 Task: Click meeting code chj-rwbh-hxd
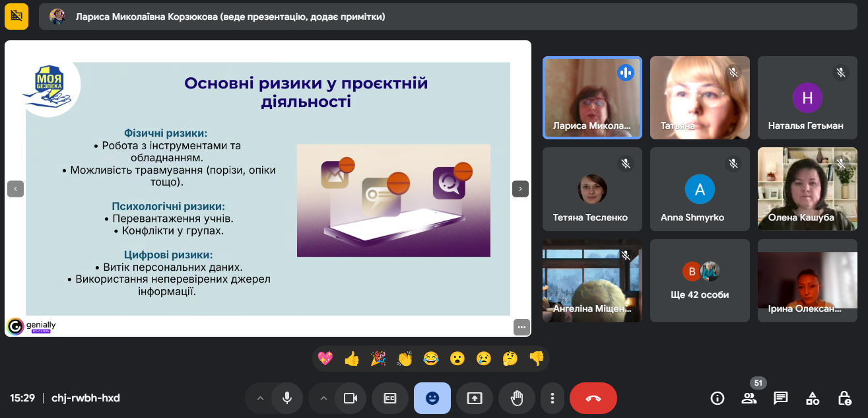(x=85, y=398)
